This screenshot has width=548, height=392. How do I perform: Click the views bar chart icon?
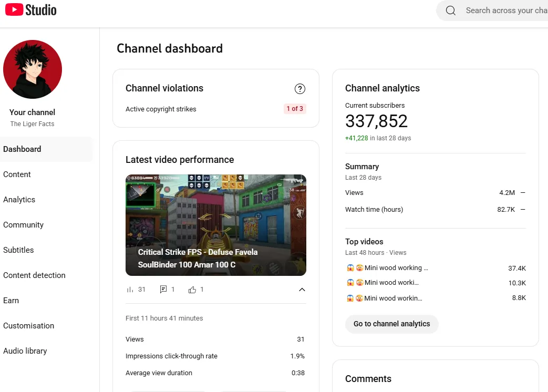tap(130, 290)
